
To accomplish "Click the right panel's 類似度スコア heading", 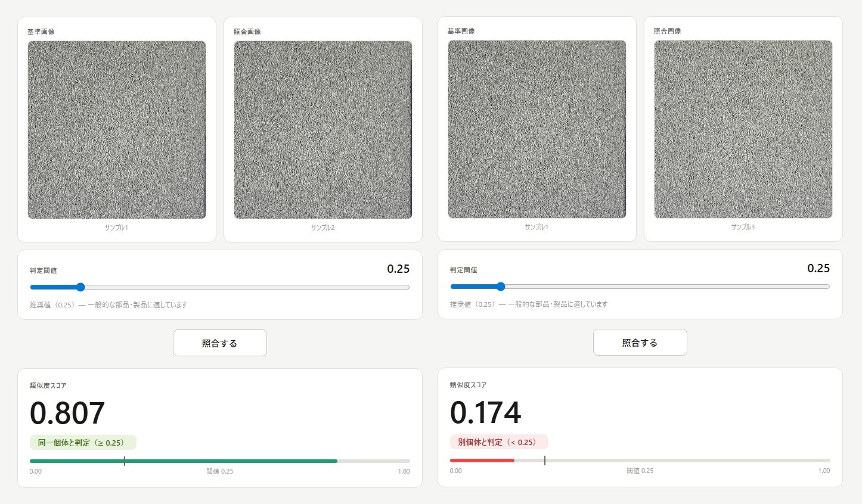I will 469,385.
